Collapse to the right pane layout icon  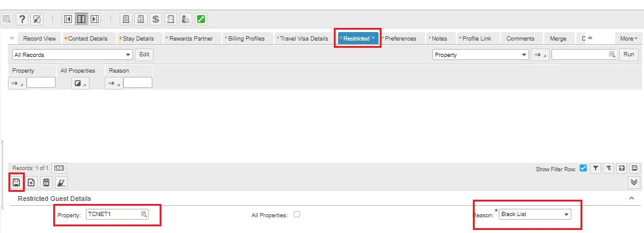click(x=94, y=19)
